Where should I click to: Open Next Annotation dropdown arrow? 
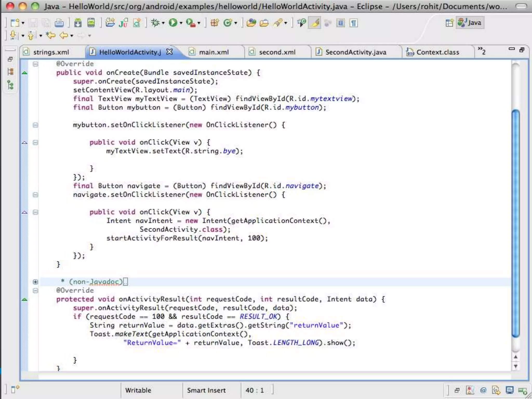23,36
